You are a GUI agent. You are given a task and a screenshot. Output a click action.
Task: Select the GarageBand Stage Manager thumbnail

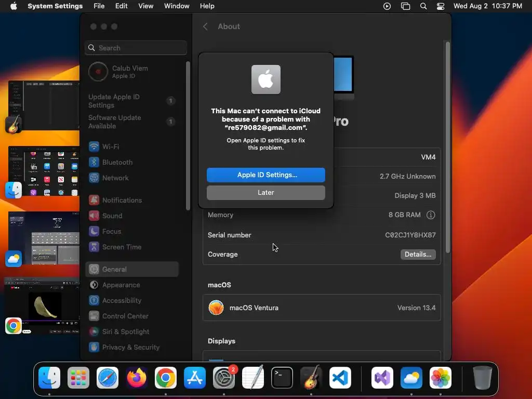[x=44, y=105]
